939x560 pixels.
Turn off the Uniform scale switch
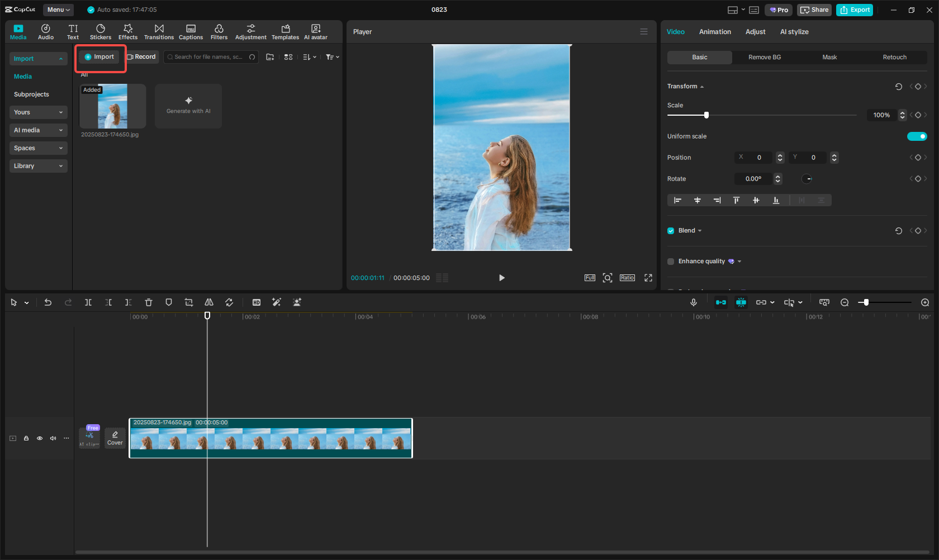click(x=917, y=136)
